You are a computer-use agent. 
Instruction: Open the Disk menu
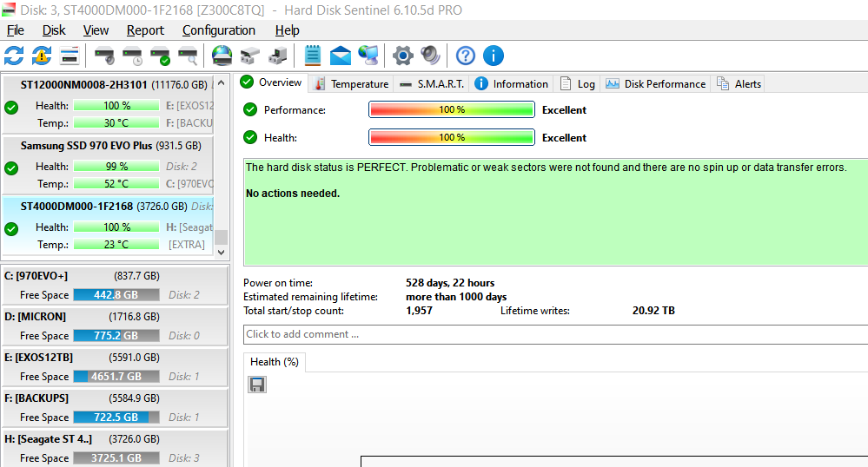[x=54, y=30]
